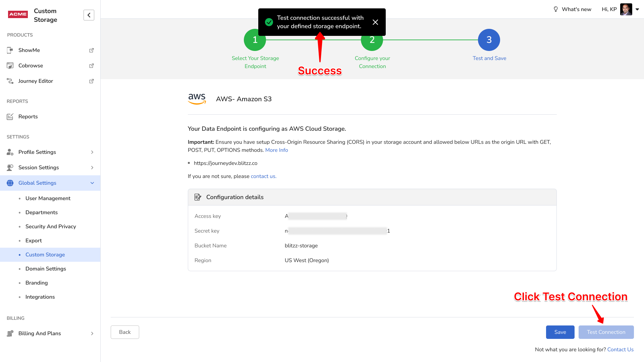Open Journey Editor external link icon
The width and height of the screenshot is (644, 362).
click(x=91, y=81)
